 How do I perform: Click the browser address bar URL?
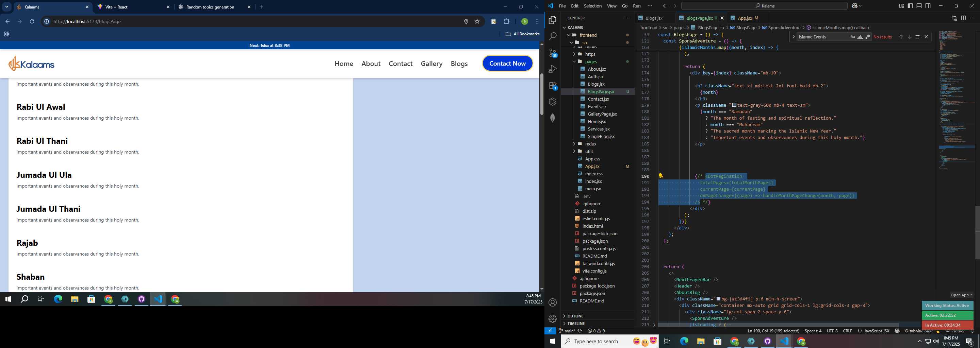click(87, 22)
